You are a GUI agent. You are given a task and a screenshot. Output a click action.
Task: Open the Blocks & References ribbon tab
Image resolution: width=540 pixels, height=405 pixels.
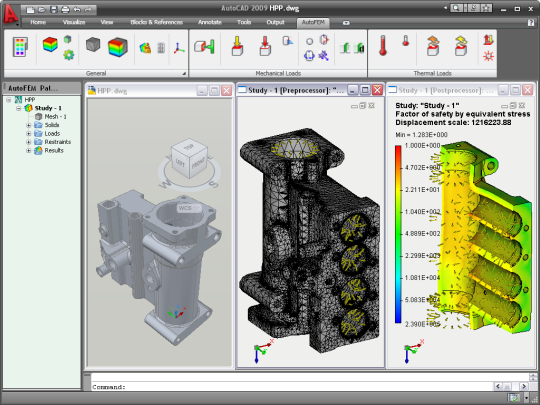157,22
